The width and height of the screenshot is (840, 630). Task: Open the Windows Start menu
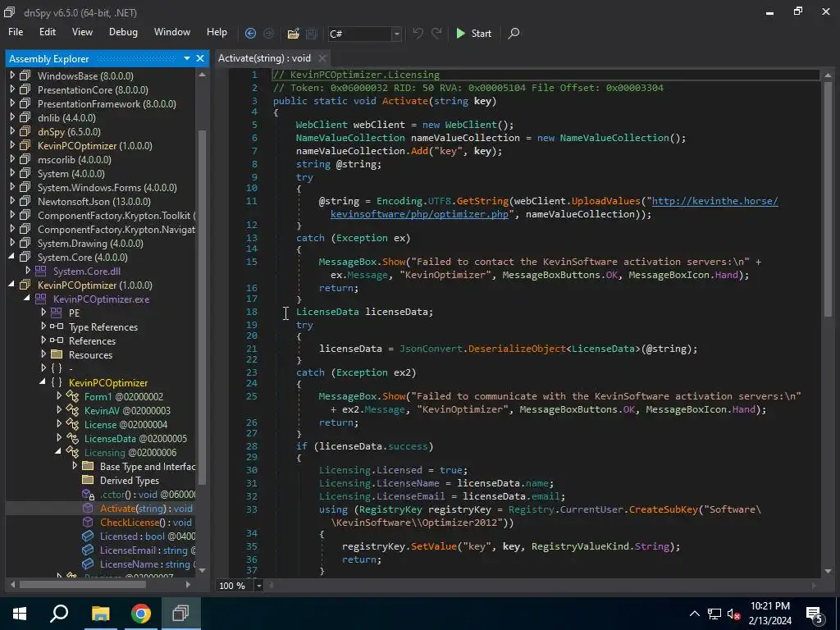coord(20,614)
